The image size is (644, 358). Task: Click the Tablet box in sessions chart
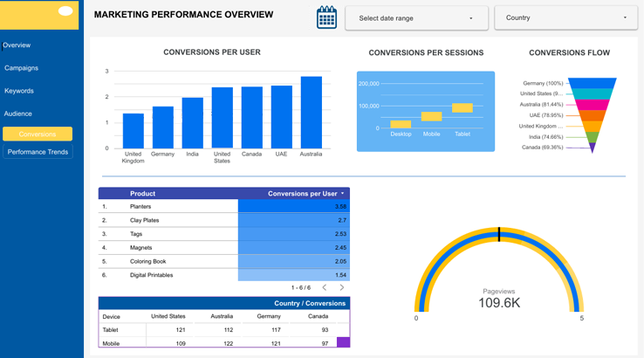(462, 108)
